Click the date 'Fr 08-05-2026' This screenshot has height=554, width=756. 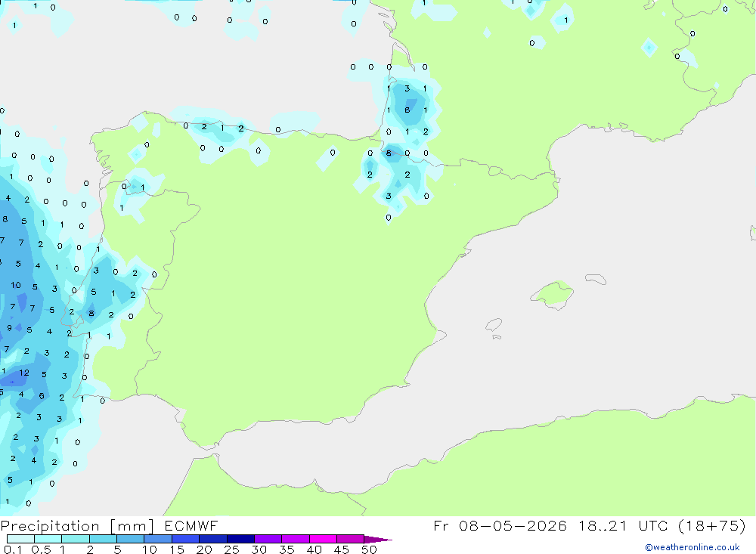click(x=500, y=525)
